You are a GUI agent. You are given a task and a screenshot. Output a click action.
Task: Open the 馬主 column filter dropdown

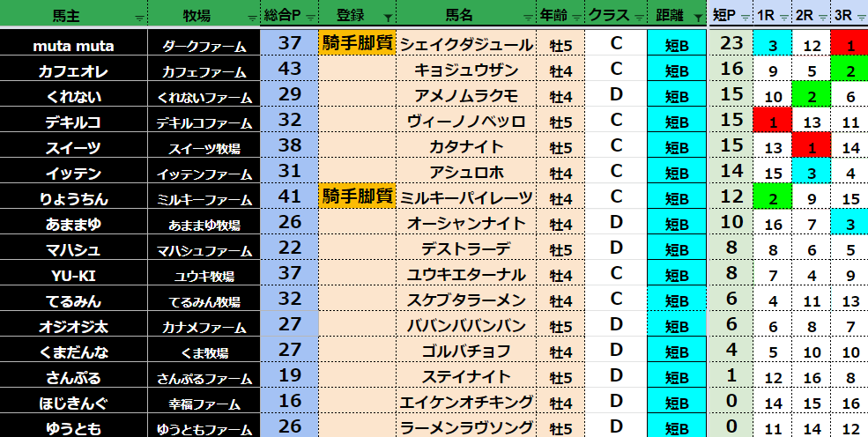click(139, 17)
